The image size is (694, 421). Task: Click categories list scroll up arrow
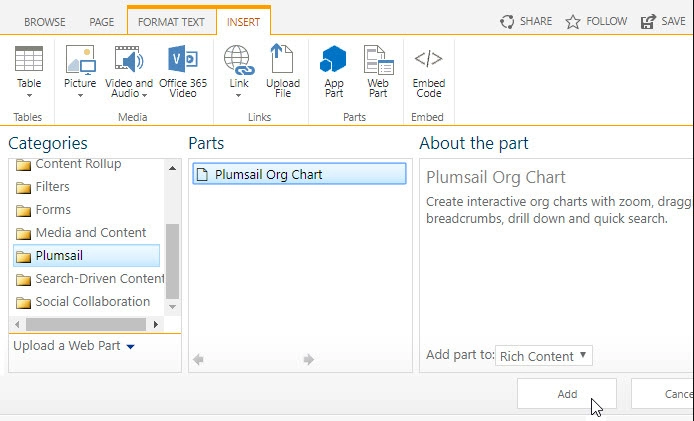[172, 168]
